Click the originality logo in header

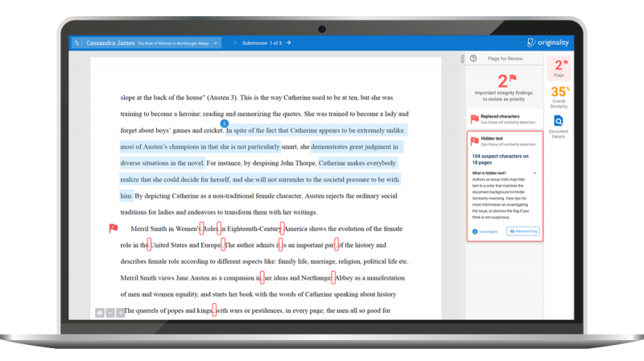click(548, 43)
